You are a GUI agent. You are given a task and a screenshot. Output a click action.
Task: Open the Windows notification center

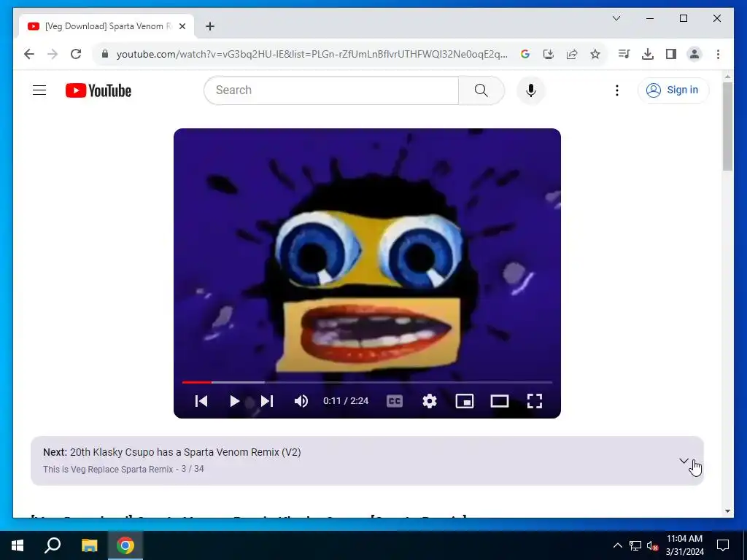coord(723,545)
